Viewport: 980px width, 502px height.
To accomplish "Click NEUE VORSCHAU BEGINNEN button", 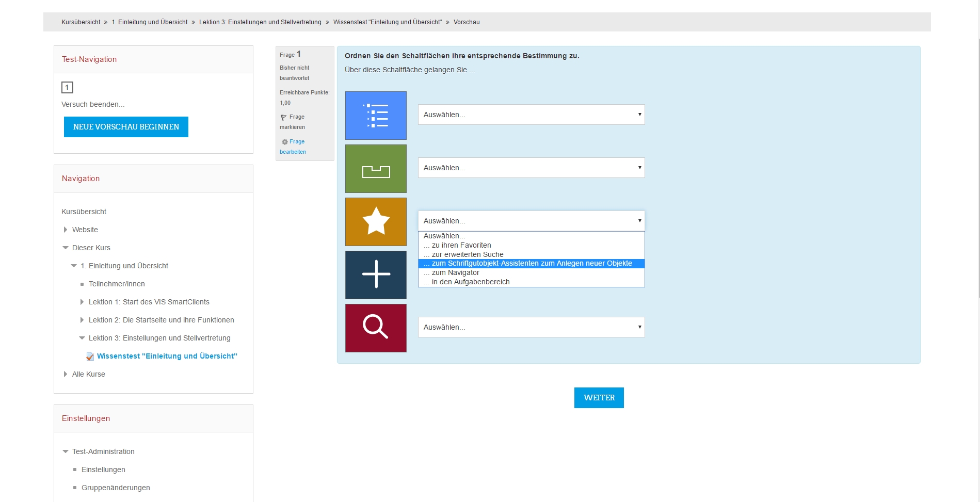I will [x=126, y=127].
